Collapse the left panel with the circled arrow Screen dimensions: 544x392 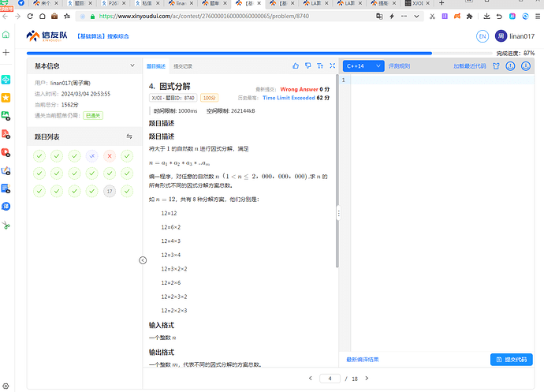pyautogui.click(x=143, y=260)
